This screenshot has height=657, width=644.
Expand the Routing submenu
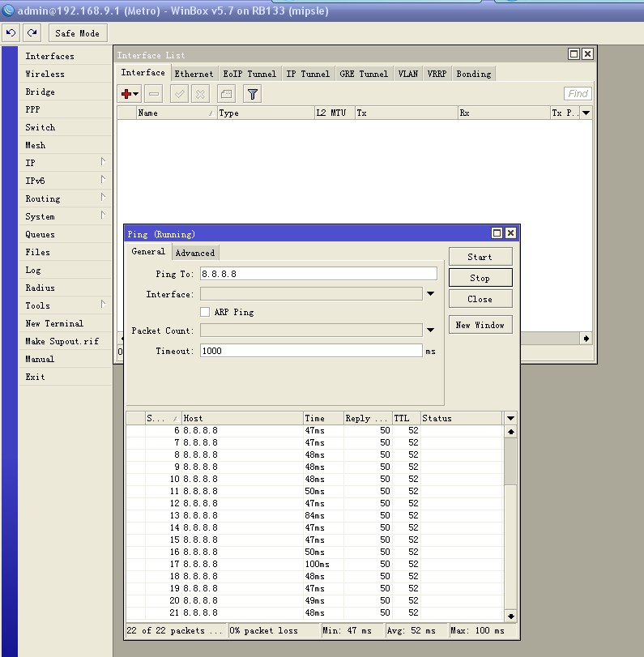[x=66, y=198]
